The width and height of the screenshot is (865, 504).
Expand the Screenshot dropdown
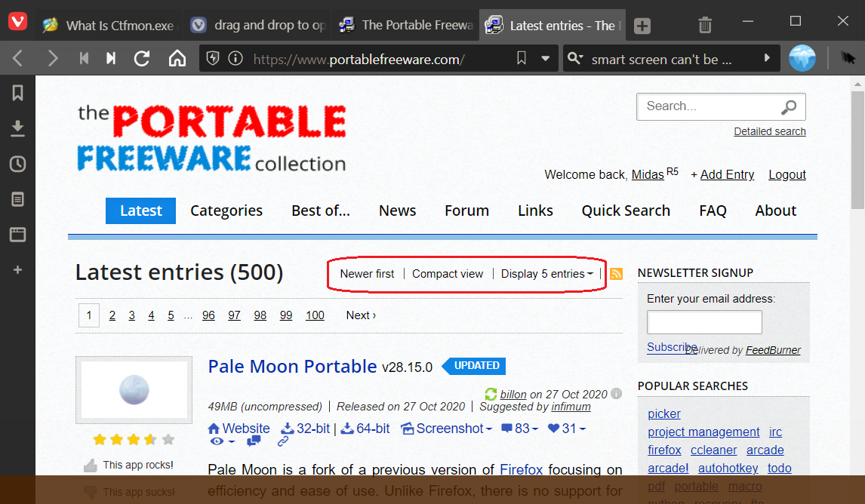coord(446,429)
